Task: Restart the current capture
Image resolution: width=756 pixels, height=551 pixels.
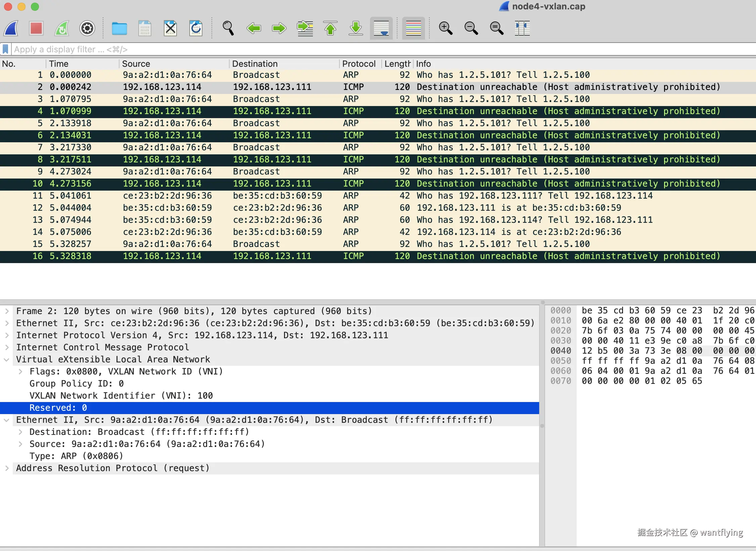Action: coord(62,28)
